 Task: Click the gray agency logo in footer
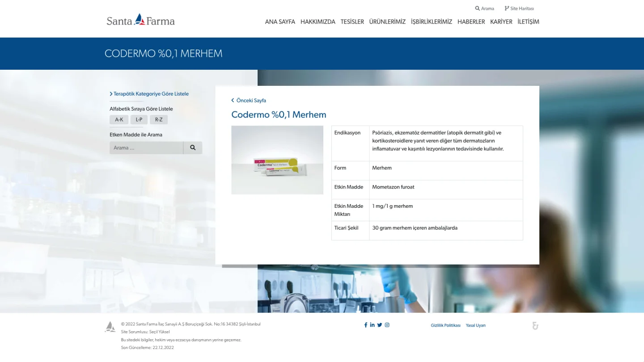(535, 326)
